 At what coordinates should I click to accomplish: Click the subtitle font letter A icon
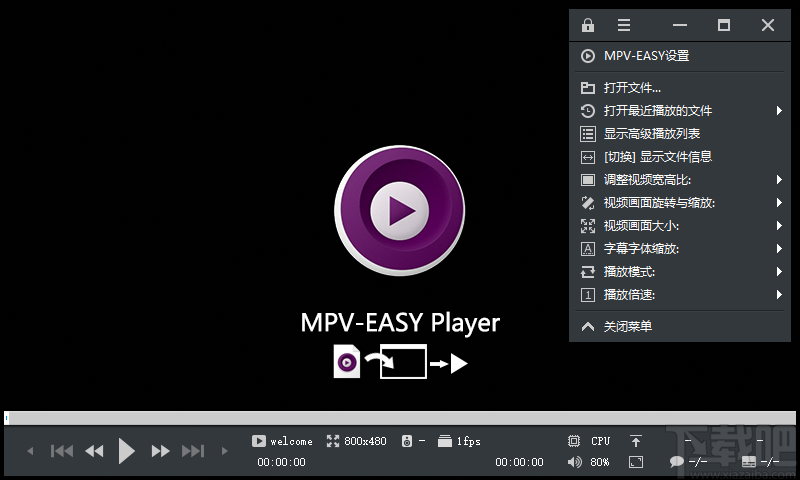click(x=588, y=249)
